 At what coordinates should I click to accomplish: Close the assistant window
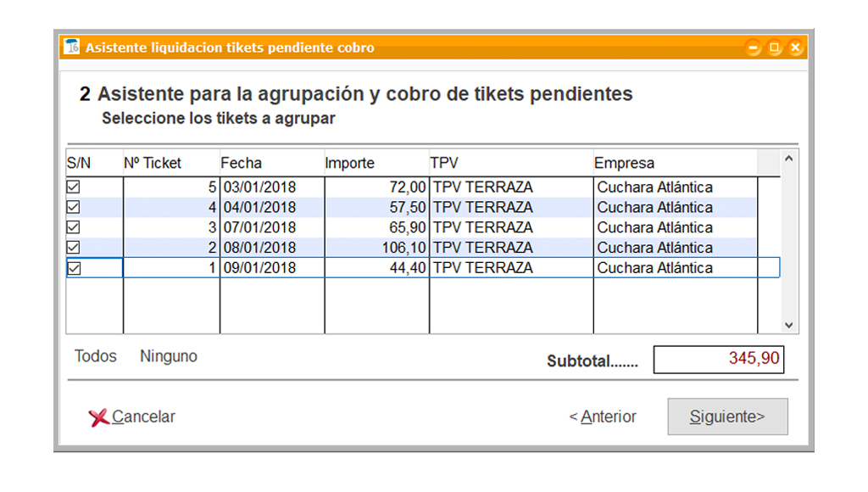click(x=795, y=48)
